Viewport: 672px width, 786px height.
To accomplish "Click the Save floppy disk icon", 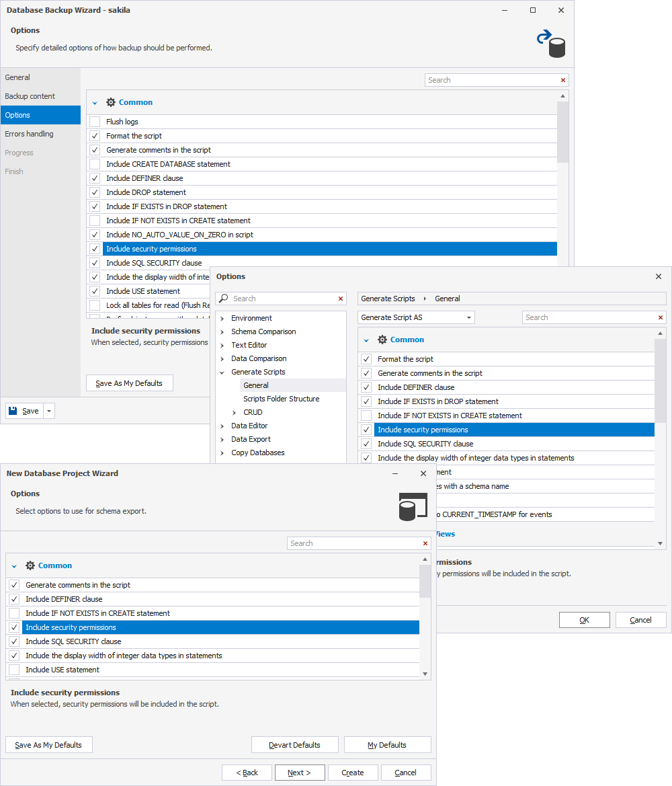I will [13, 411].
